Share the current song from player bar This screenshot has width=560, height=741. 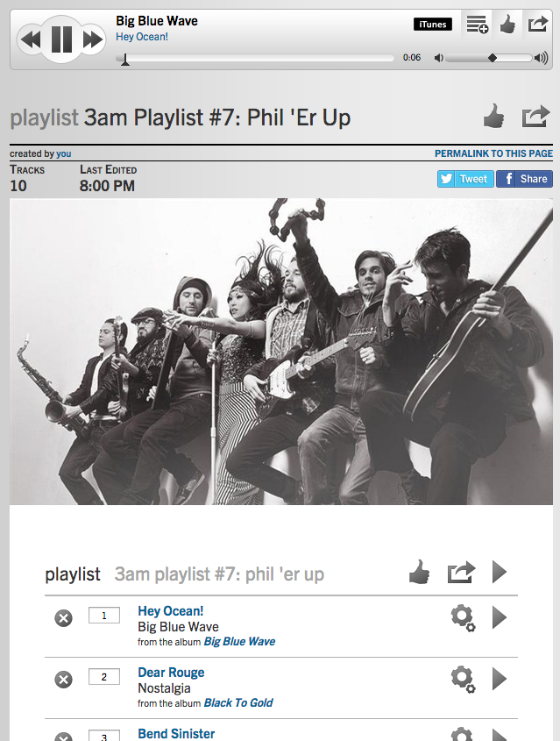tap(538, 24)
